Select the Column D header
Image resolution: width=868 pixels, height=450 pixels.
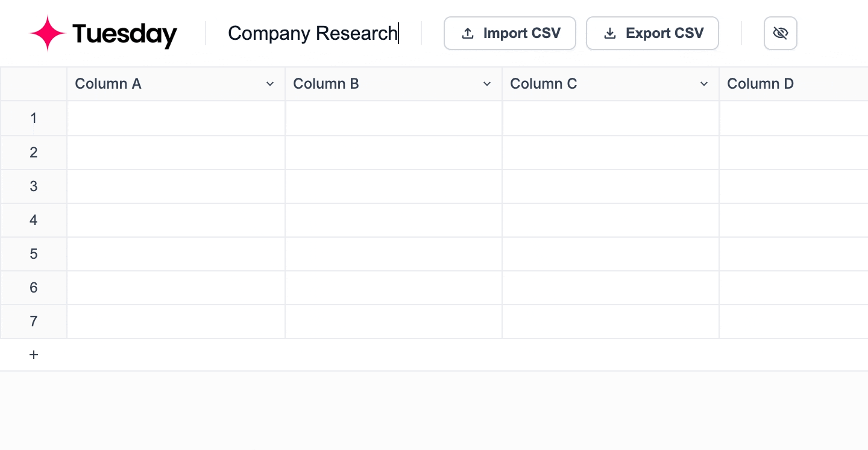click(x=760, y=84)
